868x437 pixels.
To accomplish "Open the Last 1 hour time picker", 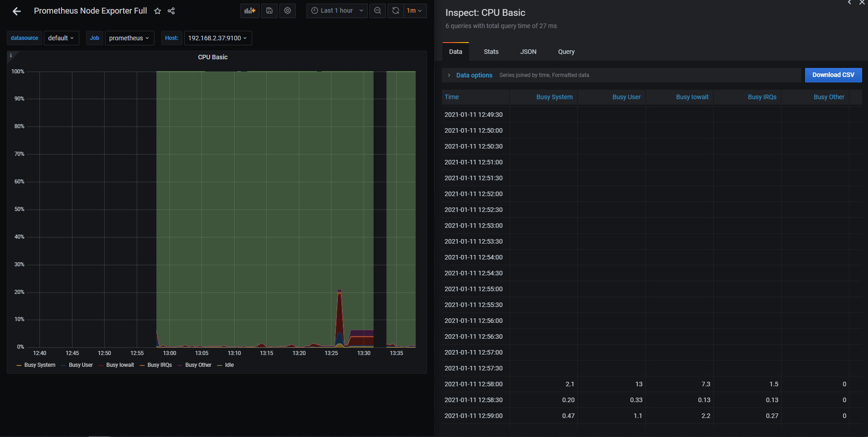I will coord(337,10).
